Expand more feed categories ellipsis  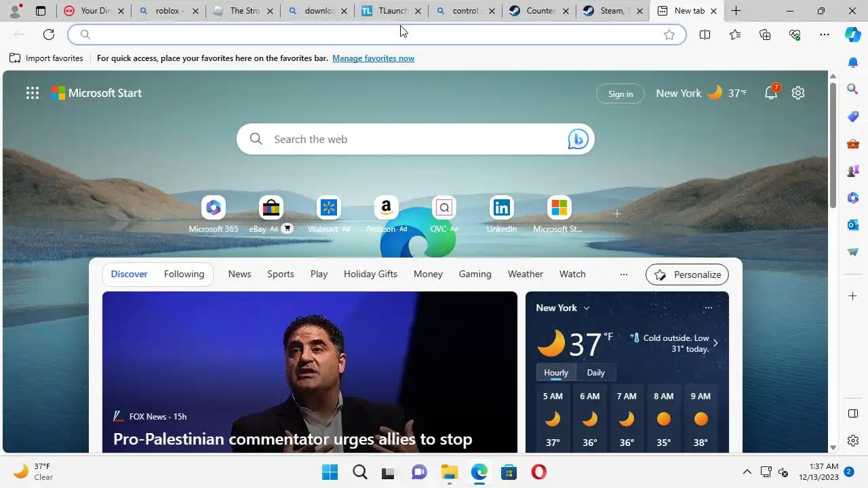(x=624, y=274)
